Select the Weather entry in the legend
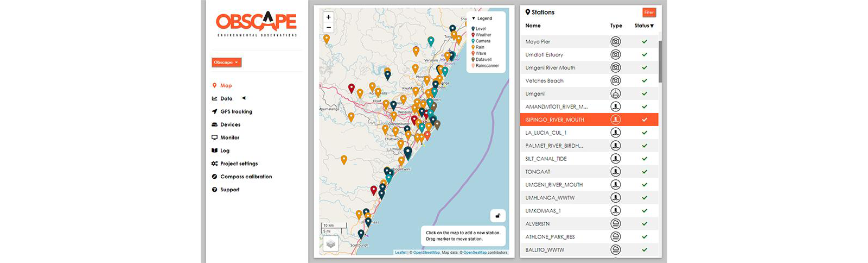The width and height of the screenshot is (868, 263). click(481, 35)
